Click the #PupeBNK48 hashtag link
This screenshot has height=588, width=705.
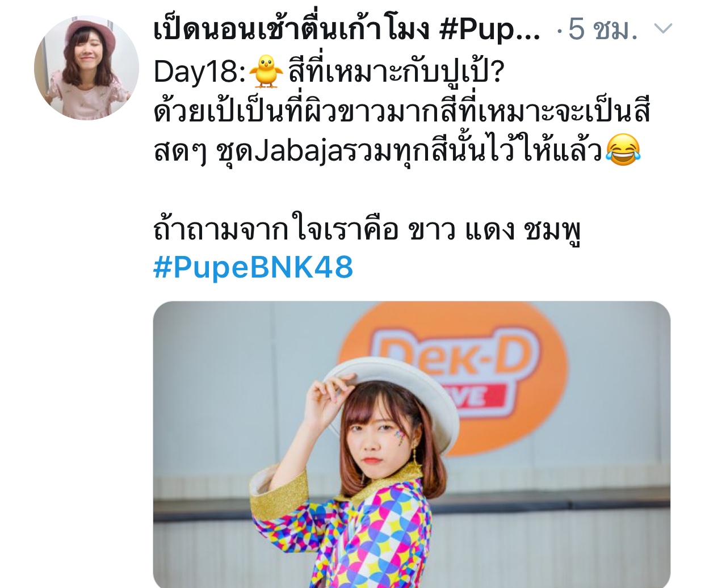click(253, 267)
